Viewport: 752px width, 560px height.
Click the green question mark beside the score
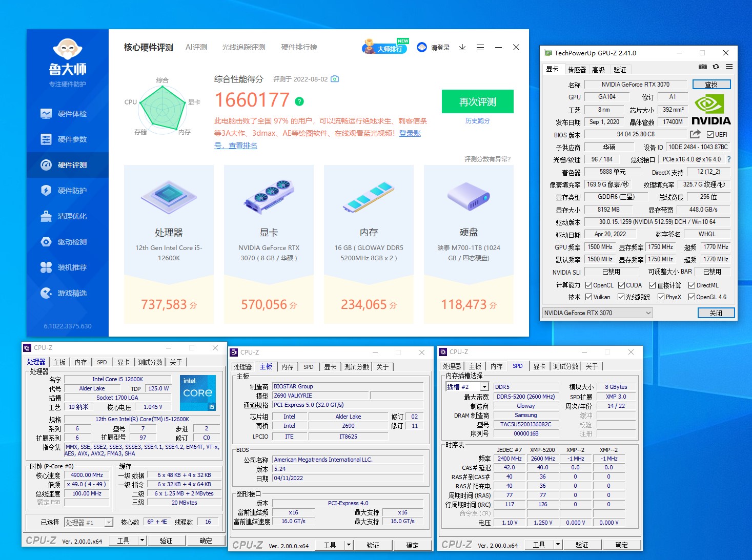[299, 101]
